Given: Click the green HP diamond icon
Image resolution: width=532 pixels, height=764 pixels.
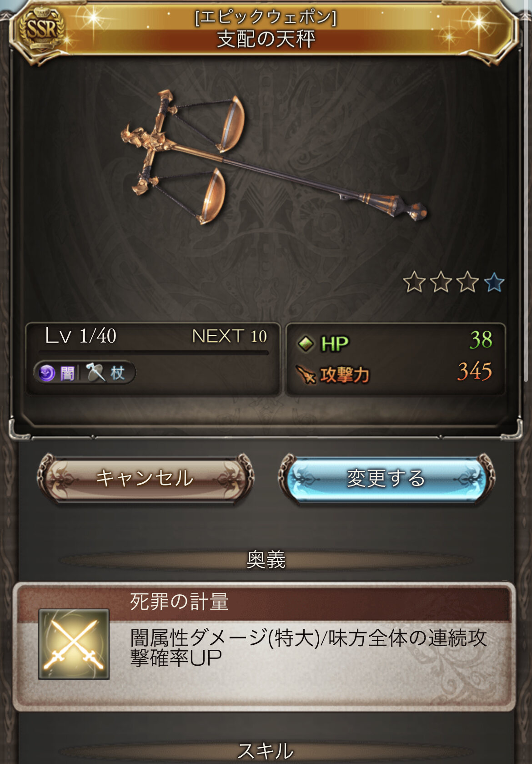Looking at the screenshot, I should pos(306,344).
